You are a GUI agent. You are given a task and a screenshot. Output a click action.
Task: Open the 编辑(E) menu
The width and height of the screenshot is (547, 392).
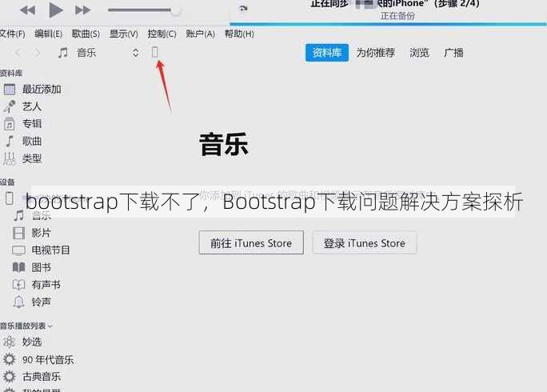coord(49,34)
